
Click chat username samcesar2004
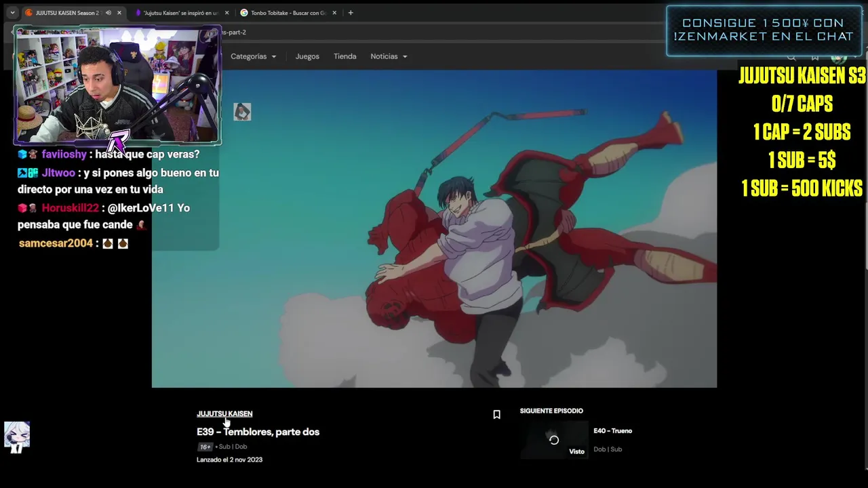click(56, 243)
